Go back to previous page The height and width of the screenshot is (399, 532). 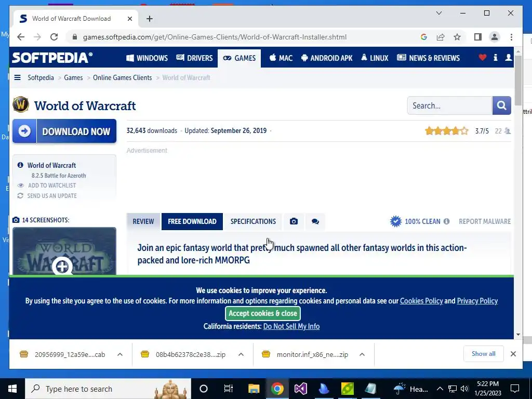tap(21, 37)
